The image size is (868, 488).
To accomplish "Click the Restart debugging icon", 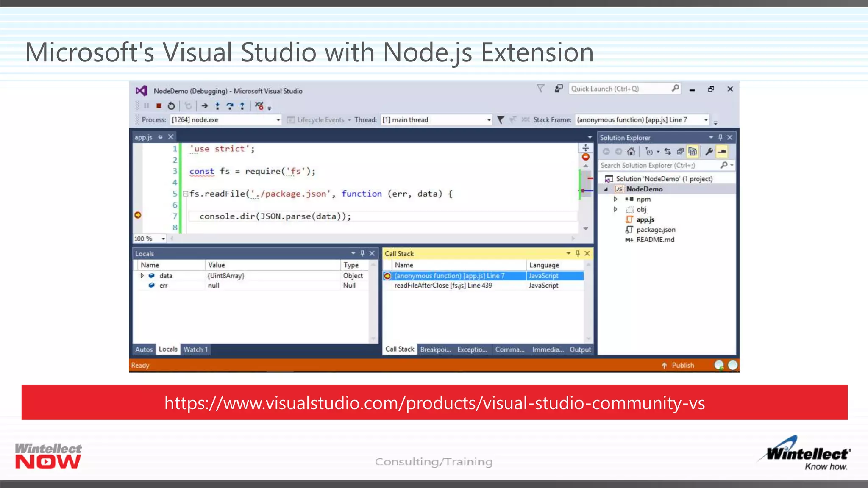I will (171, 106).
